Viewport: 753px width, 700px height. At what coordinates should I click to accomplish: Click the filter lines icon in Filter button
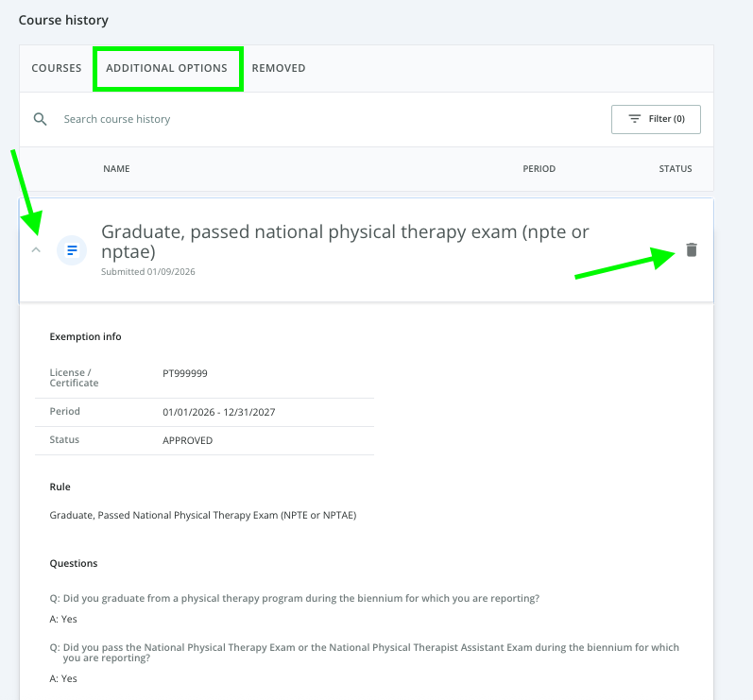635,119
